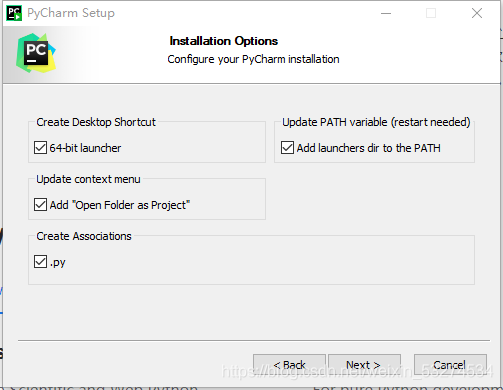Click the Update PATH variable group label
This screenshot has width=503, height=390.
[x=376, y=122]
